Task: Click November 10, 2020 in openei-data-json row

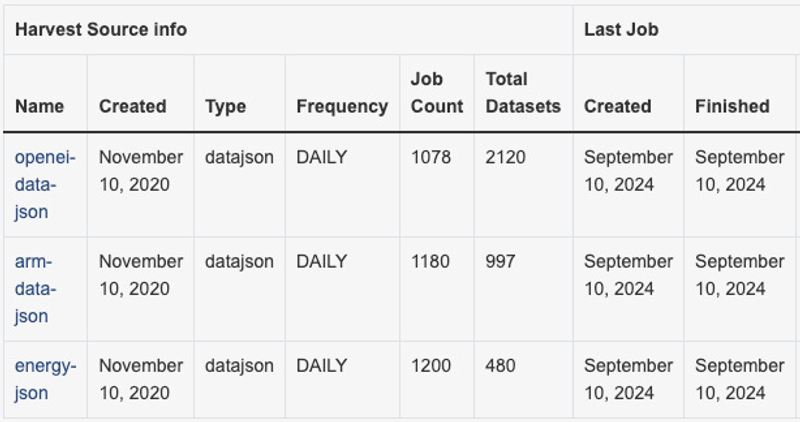Action: click(141, 171)
